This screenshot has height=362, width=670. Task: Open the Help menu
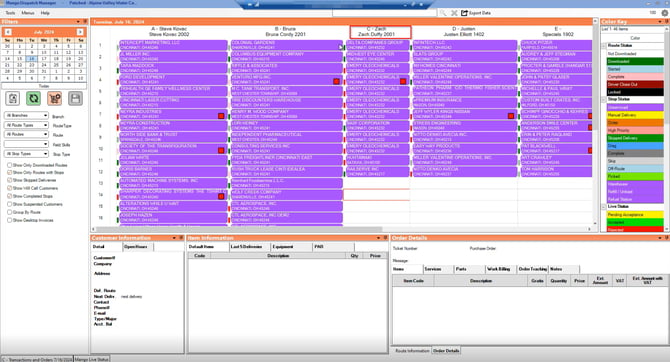click(45, 13)
